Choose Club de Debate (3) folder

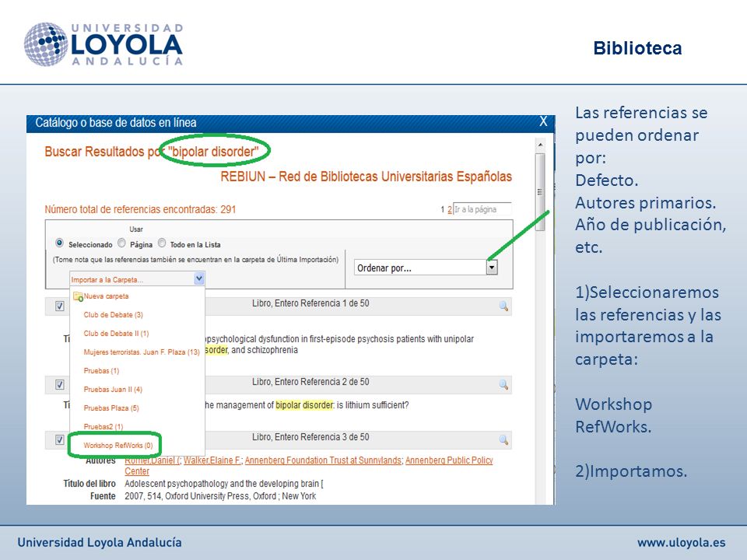click(114, 315)
